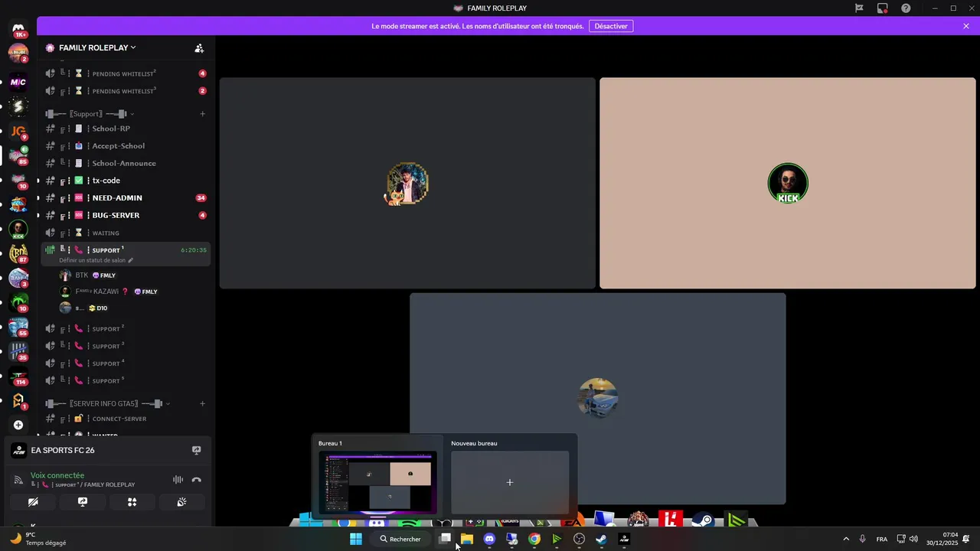Open the School-Announce channel

pos(126,163)
